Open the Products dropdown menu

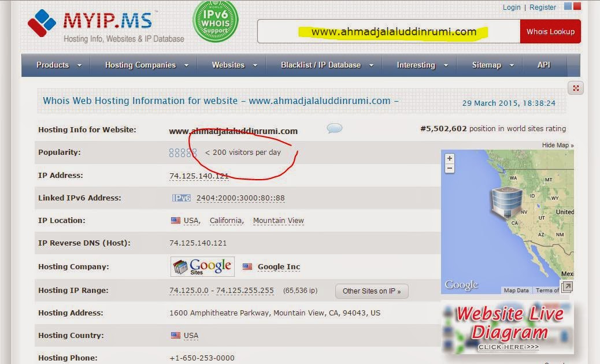[59, 65]
